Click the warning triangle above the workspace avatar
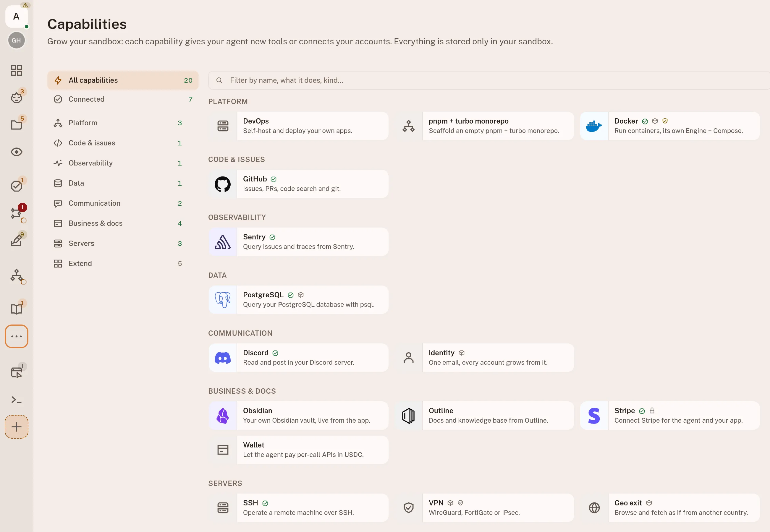The height and width of the screenshot is (532, 770). click(25, 5)
